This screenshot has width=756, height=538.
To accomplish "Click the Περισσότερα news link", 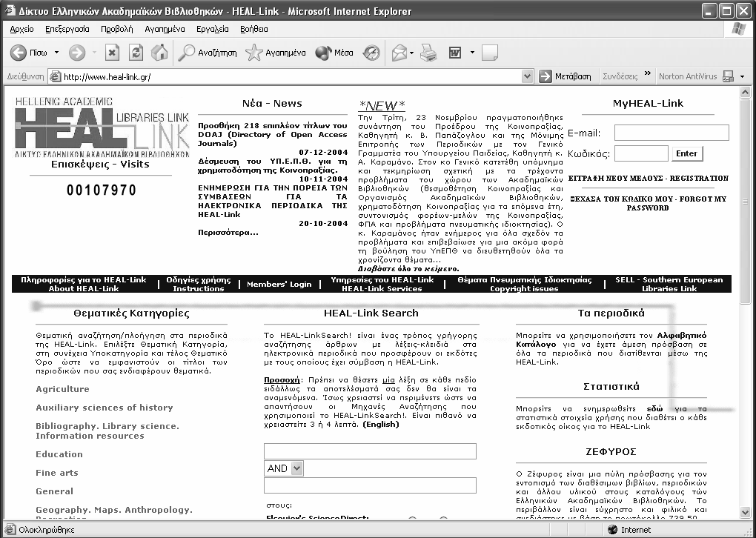I will tap(228, 233).
